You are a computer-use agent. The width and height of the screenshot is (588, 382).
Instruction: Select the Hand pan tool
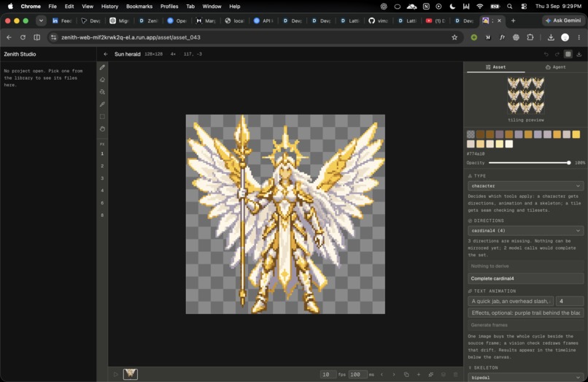coord(102,129)
